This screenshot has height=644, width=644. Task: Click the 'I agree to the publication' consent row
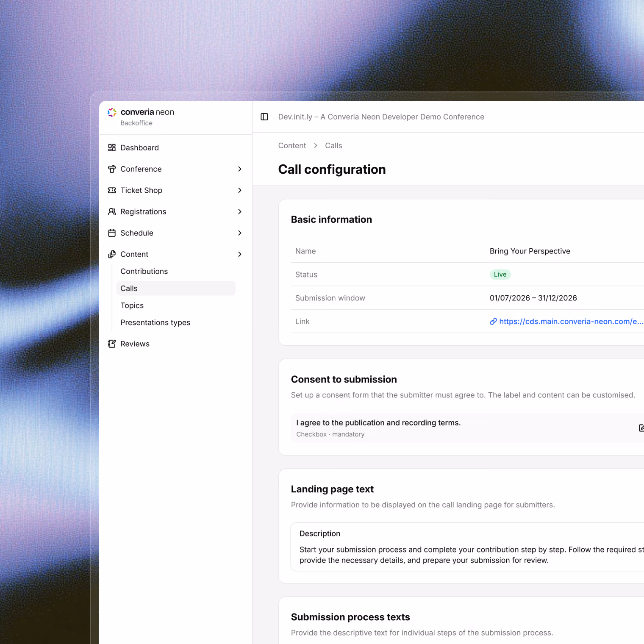[467, 428]
